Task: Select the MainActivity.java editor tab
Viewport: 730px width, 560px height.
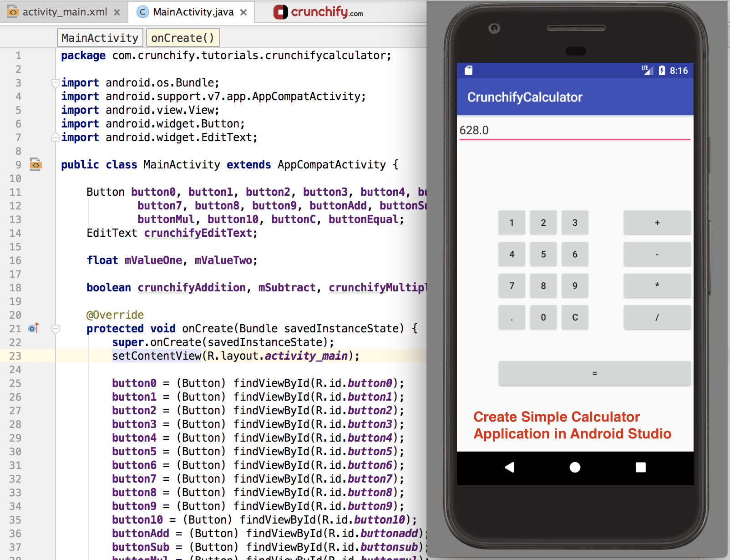Action: [193, 12]
